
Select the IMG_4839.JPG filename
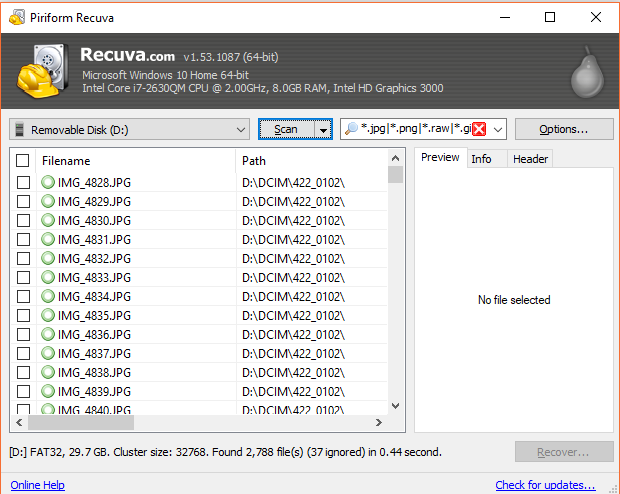pyautogui.click(x=94, y=392)
